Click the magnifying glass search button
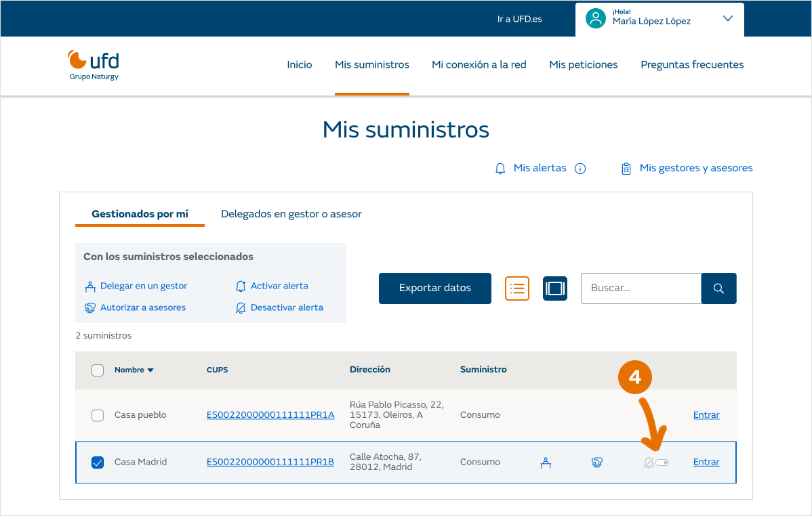812x516 pixels. click(x=718, y=288)
